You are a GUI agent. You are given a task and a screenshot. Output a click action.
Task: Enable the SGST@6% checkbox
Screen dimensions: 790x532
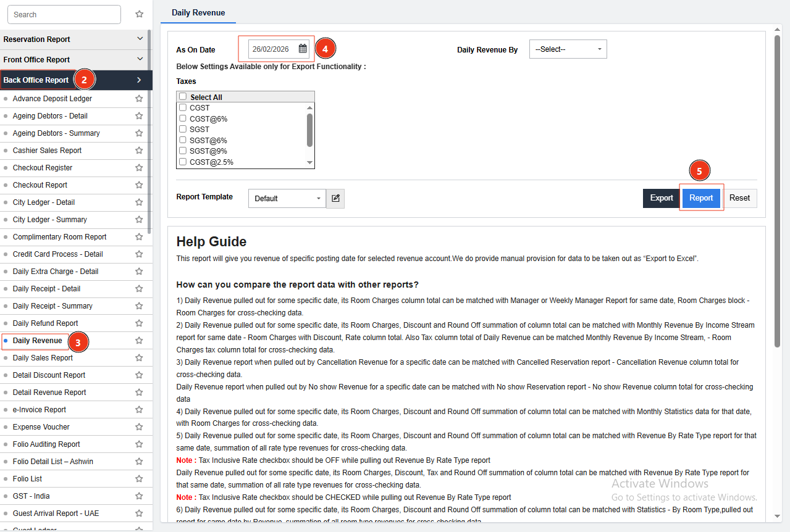click(183, 140)
